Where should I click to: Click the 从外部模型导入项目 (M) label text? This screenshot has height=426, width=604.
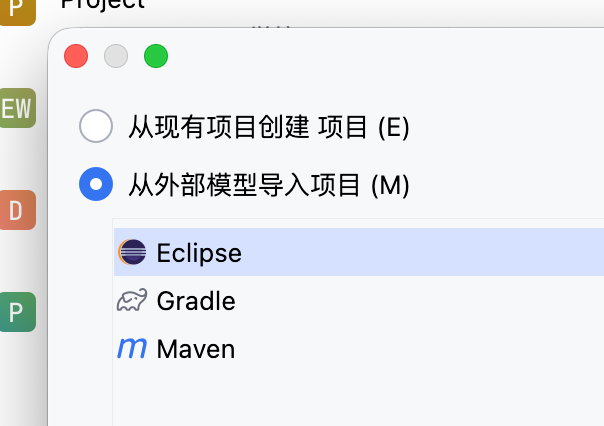click(x=269, y=184)
